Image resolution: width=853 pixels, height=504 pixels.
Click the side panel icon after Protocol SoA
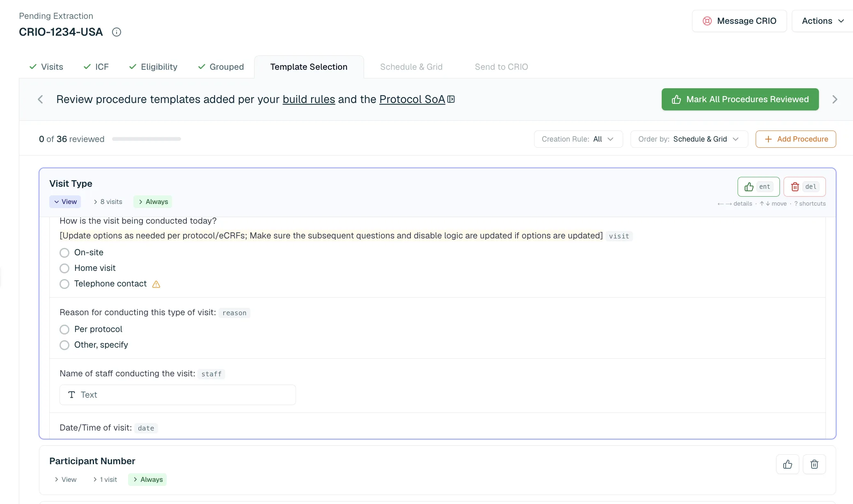[451, 99]
